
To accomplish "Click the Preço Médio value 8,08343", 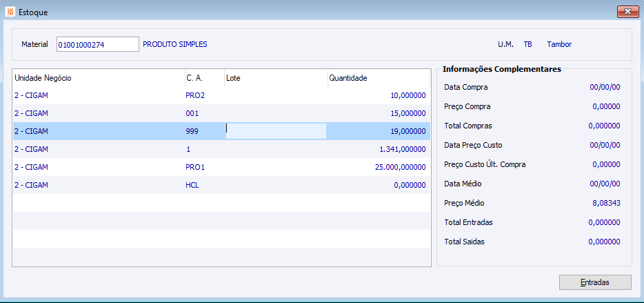I will click(x=607, y=203).
